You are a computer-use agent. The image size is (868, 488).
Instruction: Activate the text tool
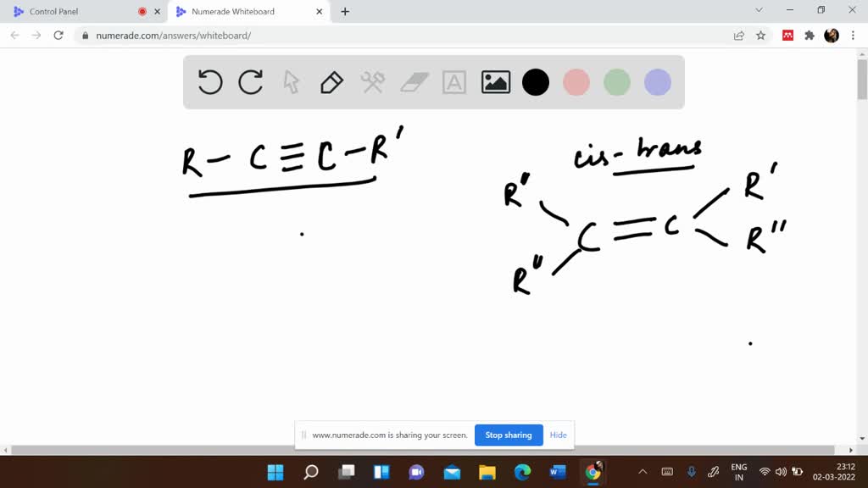(x=453, y=82)
